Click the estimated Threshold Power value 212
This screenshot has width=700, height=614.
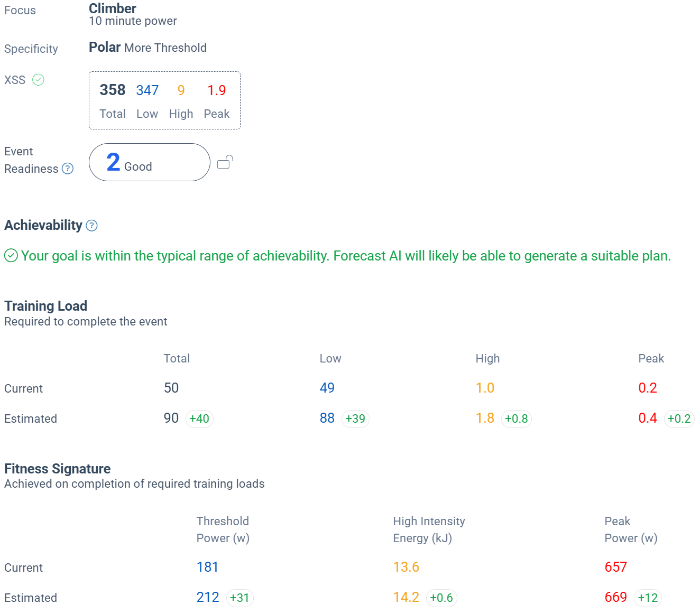click(x=208, y=597)
